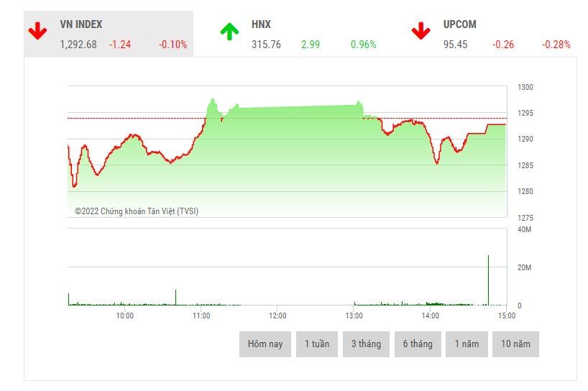The width and height of the screenshot is (588, 391).
Task: Click the VN INDEX value 1,292.68
Action: click(x=78, y=45)
